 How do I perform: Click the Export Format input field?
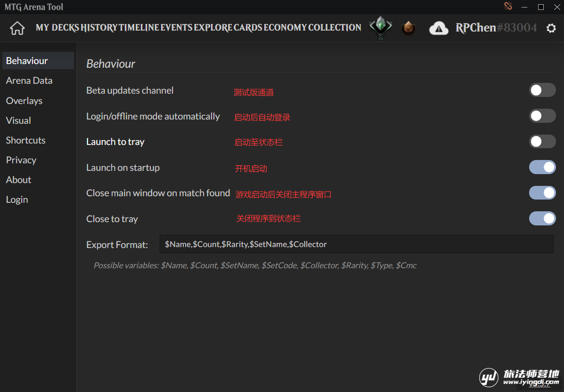pyautogui.click(x=357, y=244)
